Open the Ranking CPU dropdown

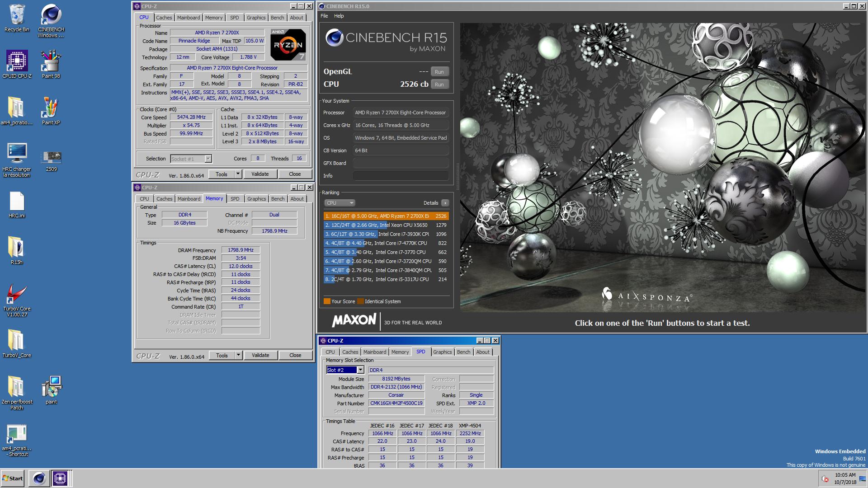(x=340, y=203)
